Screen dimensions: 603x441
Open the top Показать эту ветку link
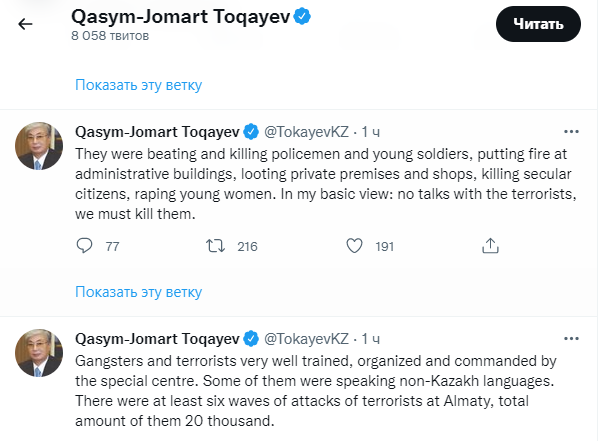138,85
